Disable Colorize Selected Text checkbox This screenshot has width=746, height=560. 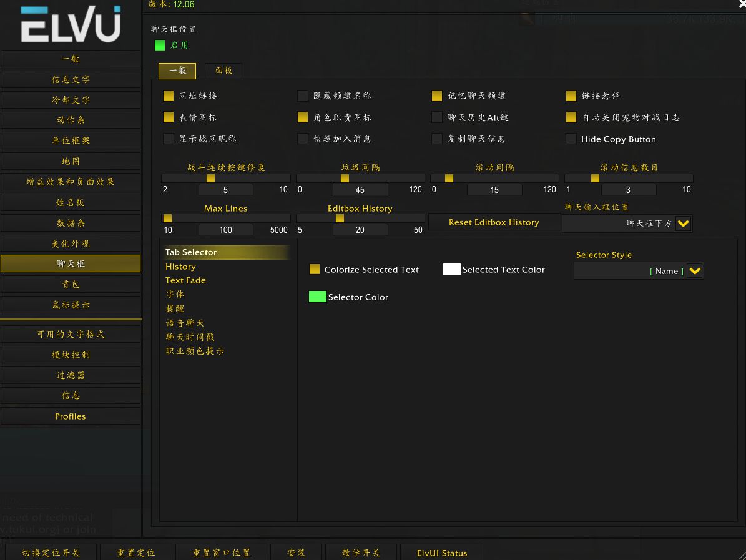(x=315, y=270)
